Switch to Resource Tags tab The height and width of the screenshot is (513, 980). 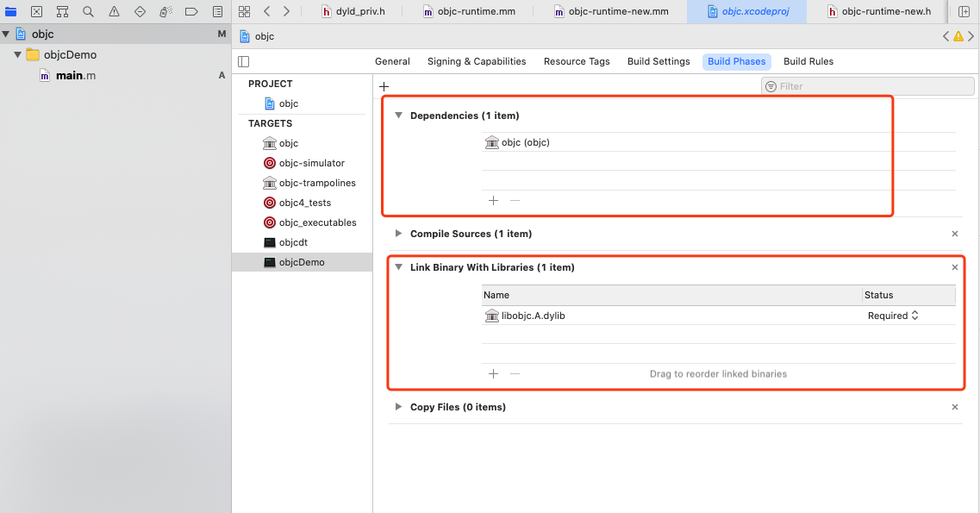pos(577,61)
